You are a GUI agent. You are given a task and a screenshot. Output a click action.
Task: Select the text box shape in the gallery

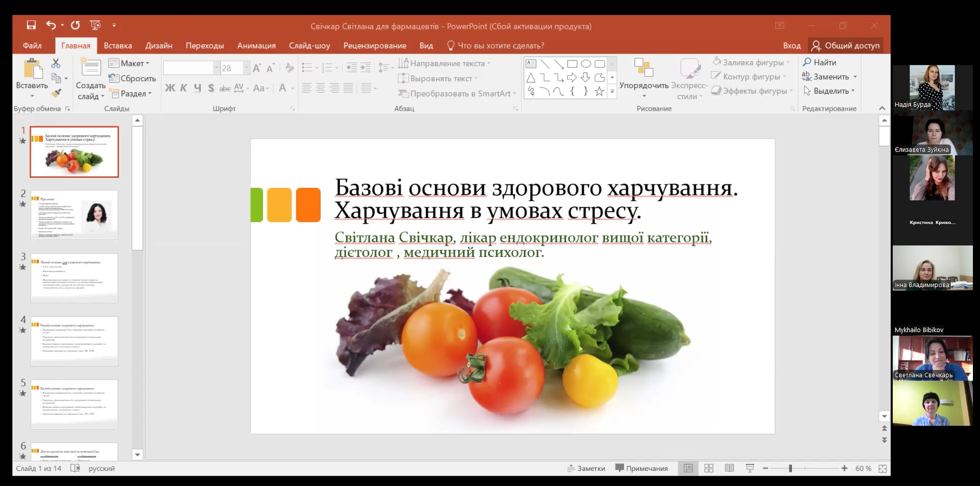pos(531,64)
